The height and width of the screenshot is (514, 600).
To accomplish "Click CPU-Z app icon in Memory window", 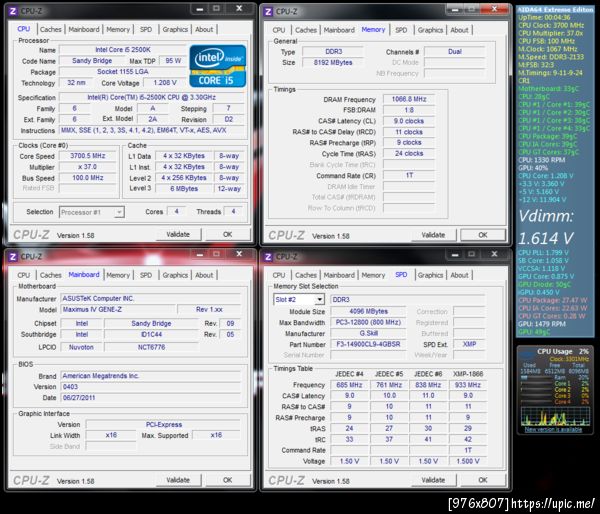I will 268,11.
